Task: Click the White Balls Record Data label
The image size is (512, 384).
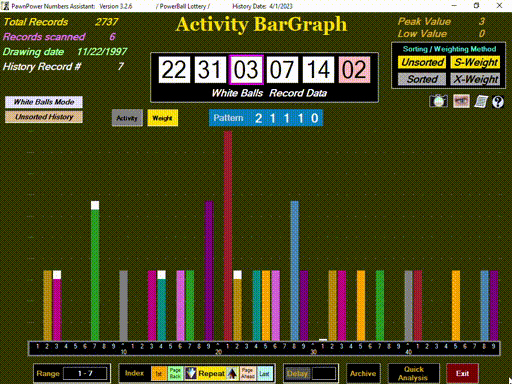Action: pos(269,93)
